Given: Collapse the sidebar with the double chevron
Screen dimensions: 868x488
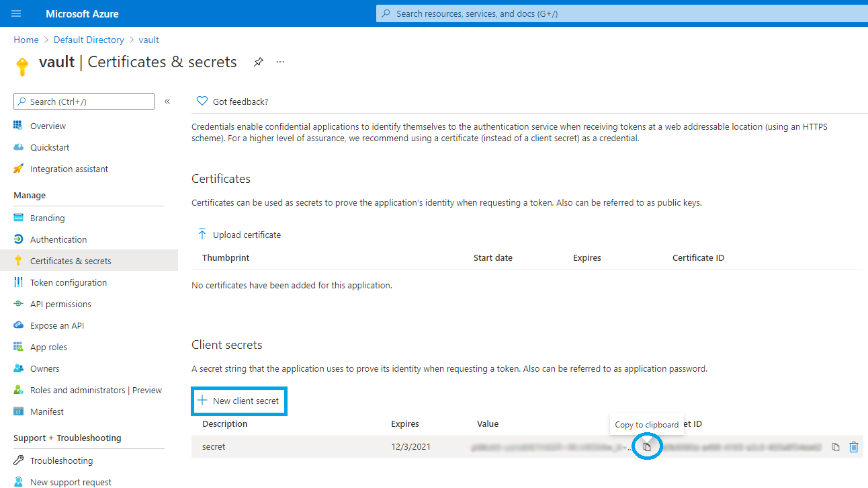Looking at the screenshot, I should 167,101.
